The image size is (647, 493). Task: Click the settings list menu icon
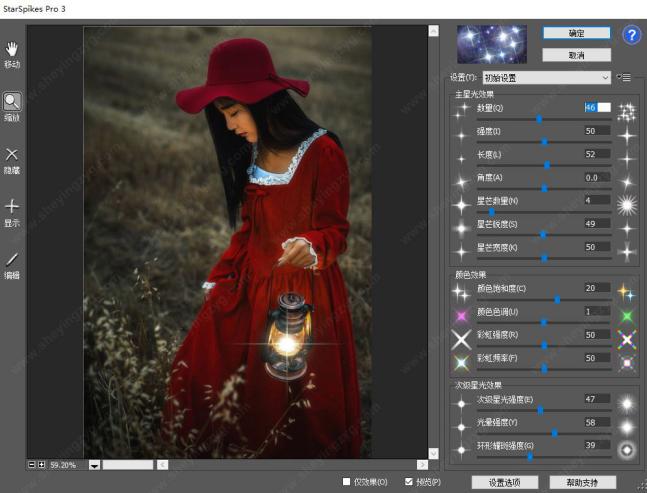(624, 77)
